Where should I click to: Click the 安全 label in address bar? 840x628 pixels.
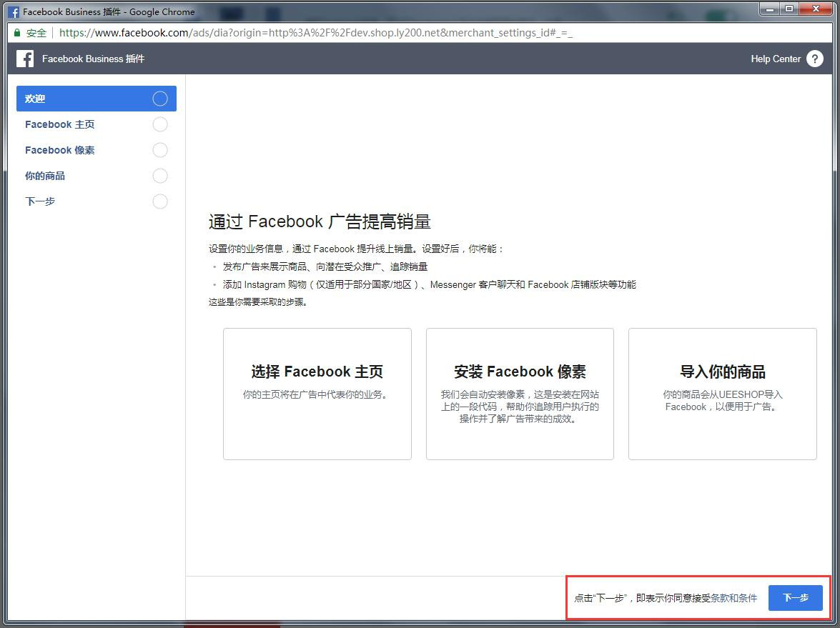[x=36, y=33]
